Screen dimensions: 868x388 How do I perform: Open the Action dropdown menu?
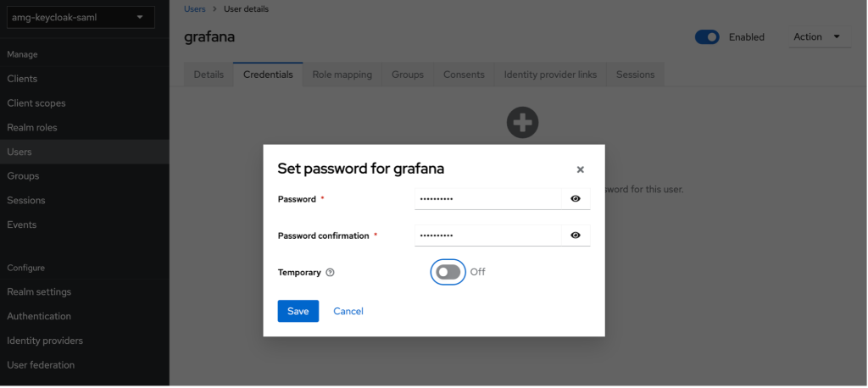point(820,36)
